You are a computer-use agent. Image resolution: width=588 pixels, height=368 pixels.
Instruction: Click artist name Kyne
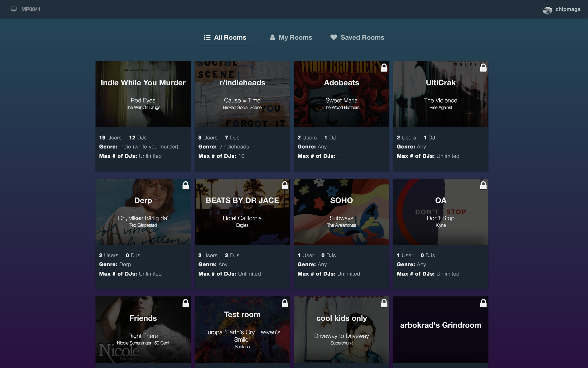[x=441, y=225]
